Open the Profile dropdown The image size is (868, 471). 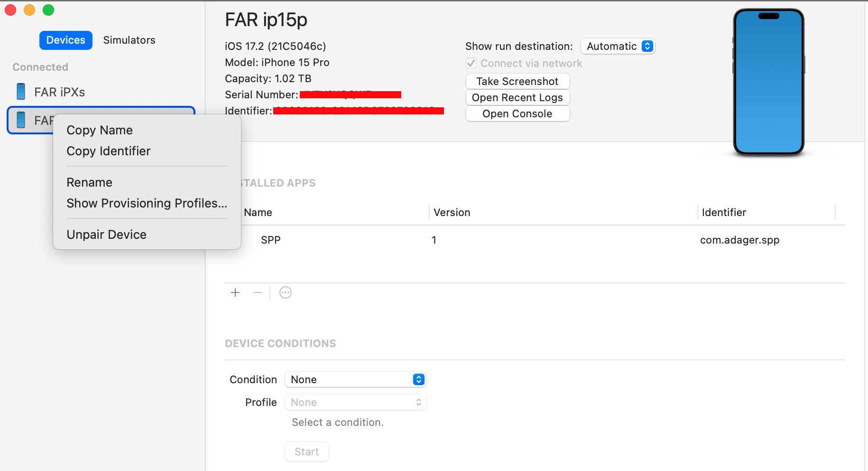(x=355, y=402)
